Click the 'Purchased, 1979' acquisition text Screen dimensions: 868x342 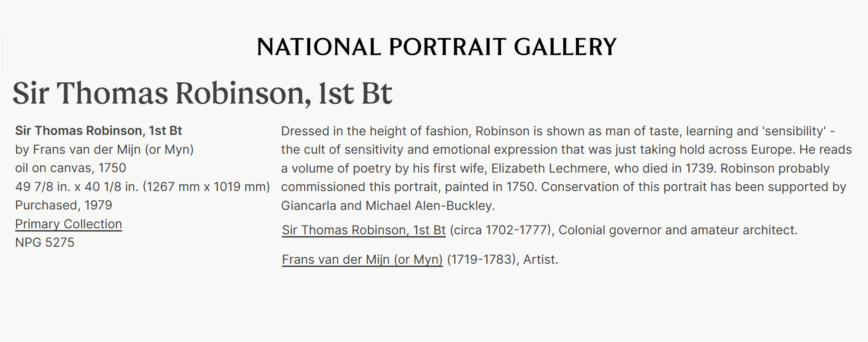click(64, 205)
